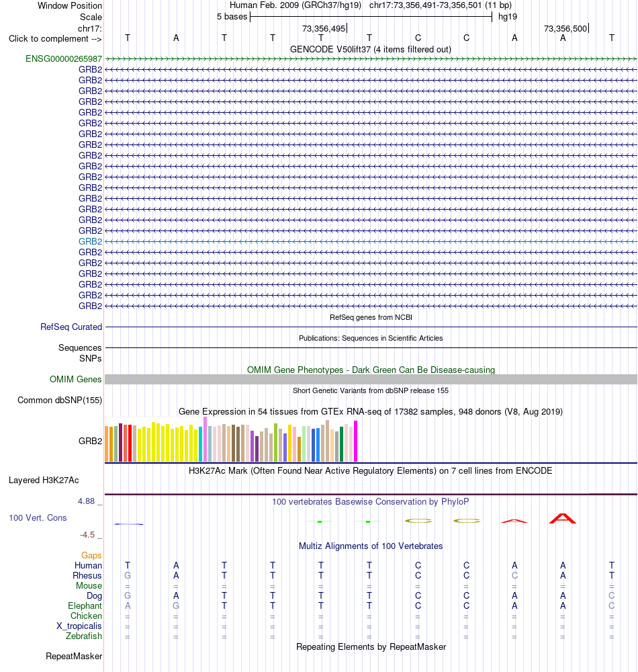
Task: Select the X_tropicalis species label
Action: click(x=79, y=626)
